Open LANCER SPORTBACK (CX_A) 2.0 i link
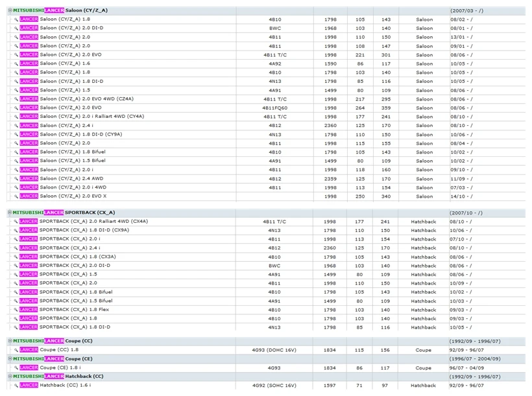Screen dimensions: 532x396 point(60,239)
